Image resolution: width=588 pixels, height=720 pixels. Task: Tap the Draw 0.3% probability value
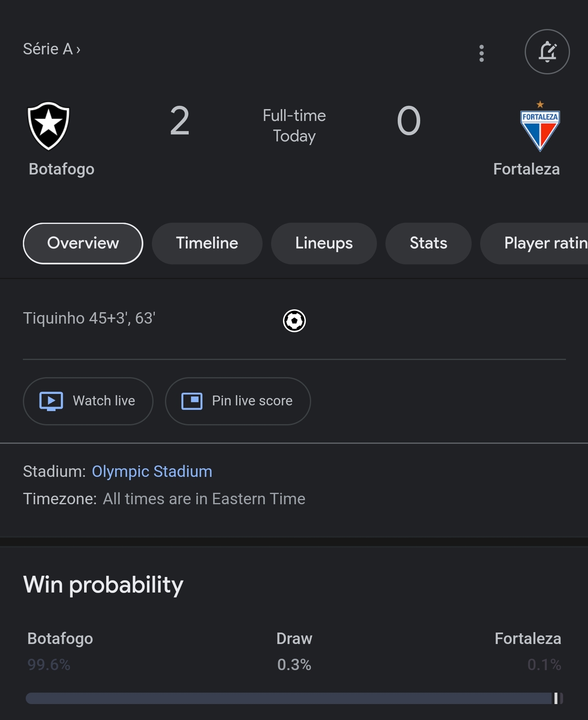(x=294, y=665)
